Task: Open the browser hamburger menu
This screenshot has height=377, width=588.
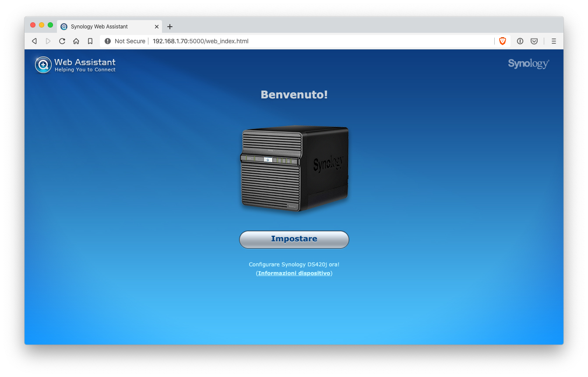Action: pos(554,41)
